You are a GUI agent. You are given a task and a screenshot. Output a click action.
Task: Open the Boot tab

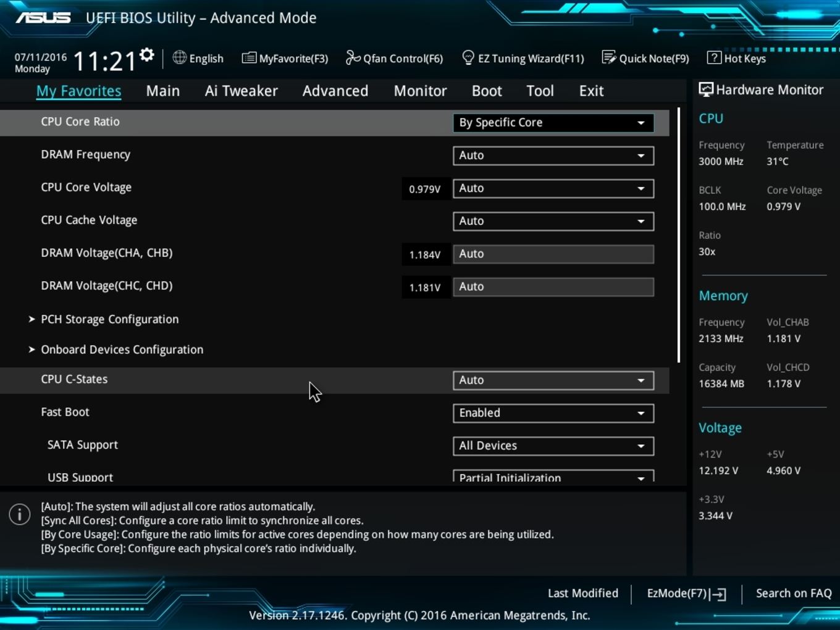click(x=487, y=91)
